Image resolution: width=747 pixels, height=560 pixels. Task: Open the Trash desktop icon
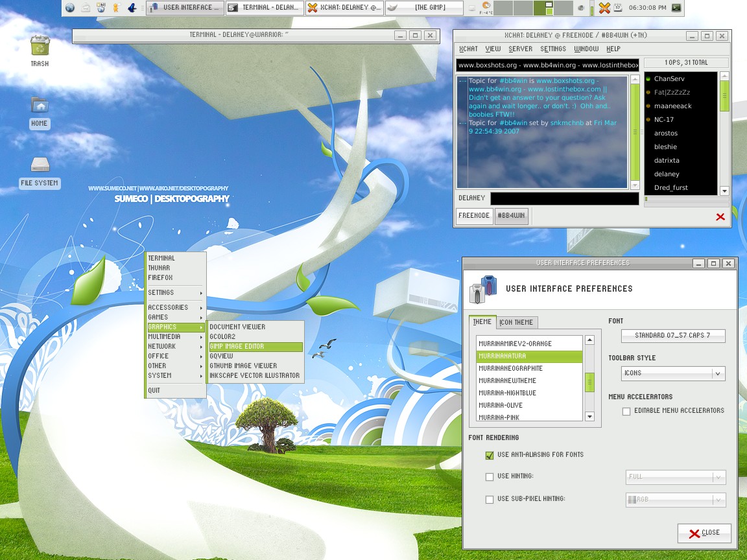(40, 51)
